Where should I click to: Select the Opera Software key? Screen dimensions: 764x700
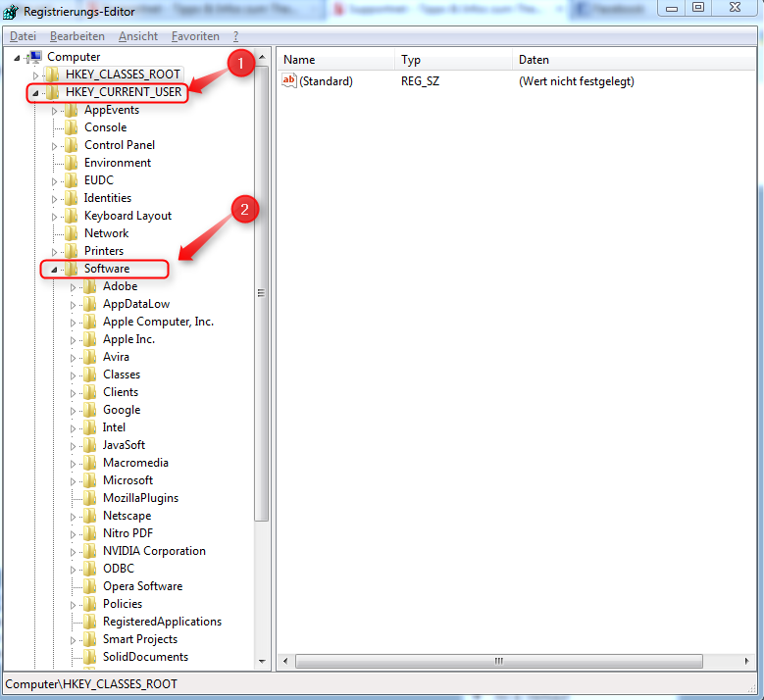(142, 586)
